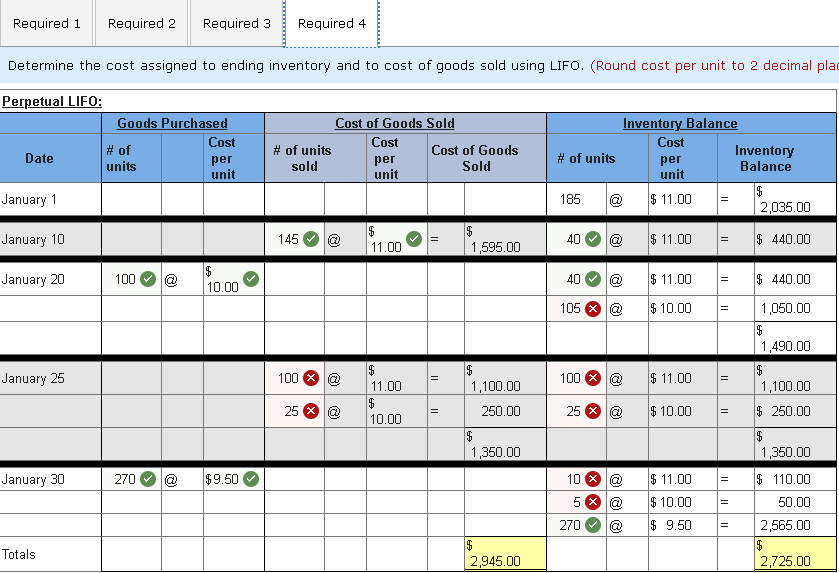Click green check on January 20 balance 40 units
The width and height of the screenshot is (839, 573).
tap(593, 279)
